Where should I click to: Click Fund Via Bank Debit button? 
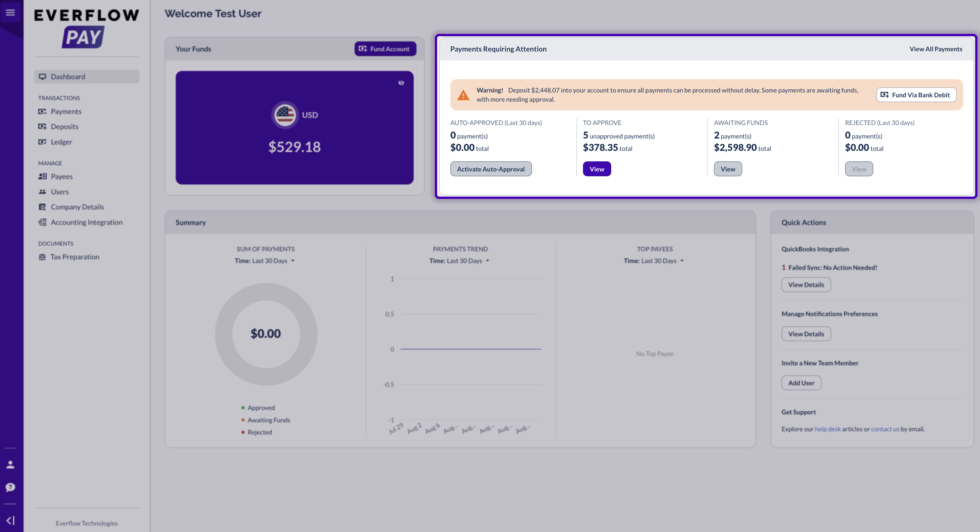tap(916, 95)
